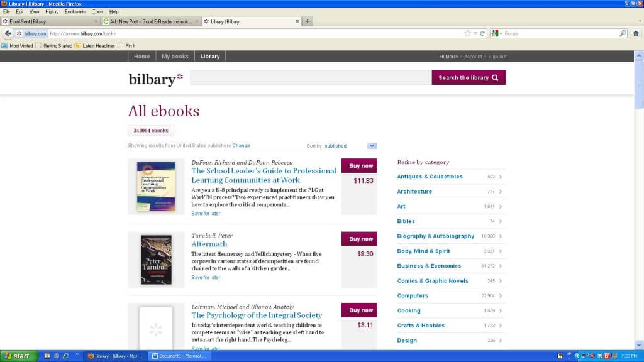Click the Sign out link
The height and width of the screenshot is (362, 644).
(x=497, y=57)
